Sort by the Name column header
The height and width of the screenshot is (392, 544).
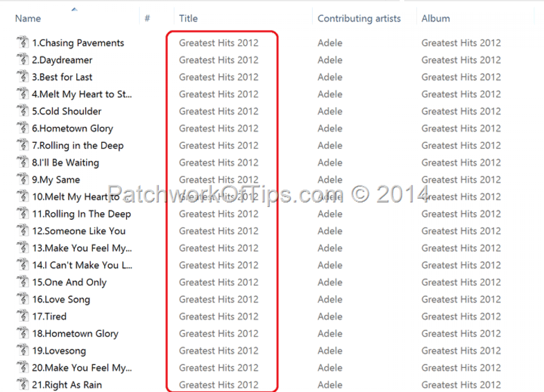point(28,19)
